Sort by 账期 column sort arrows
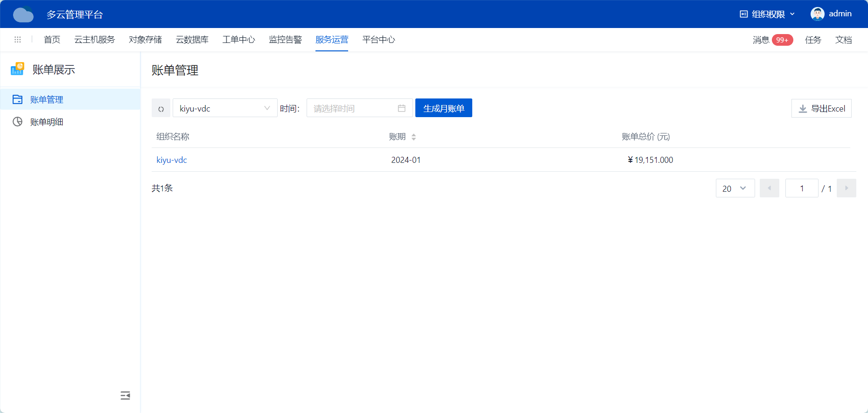Image resolution: width=868 pixels, height=413 pixels. 413,137
